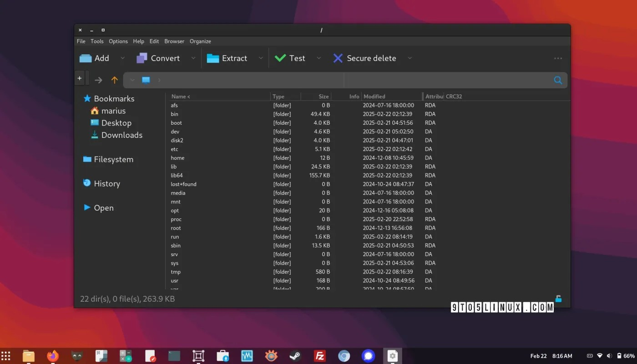Open FileZilla from the dock

pos(319,356)
